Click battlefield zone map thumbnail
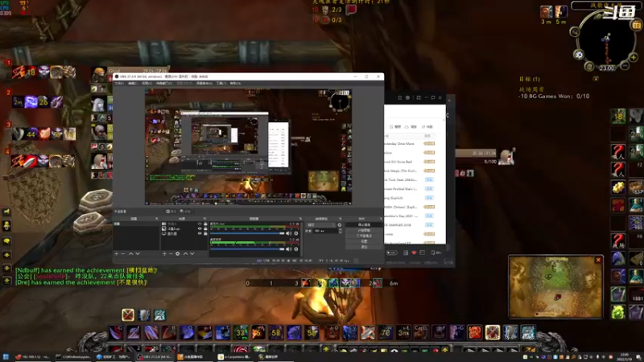Screen dimensions: 644x362 (555, 287)
